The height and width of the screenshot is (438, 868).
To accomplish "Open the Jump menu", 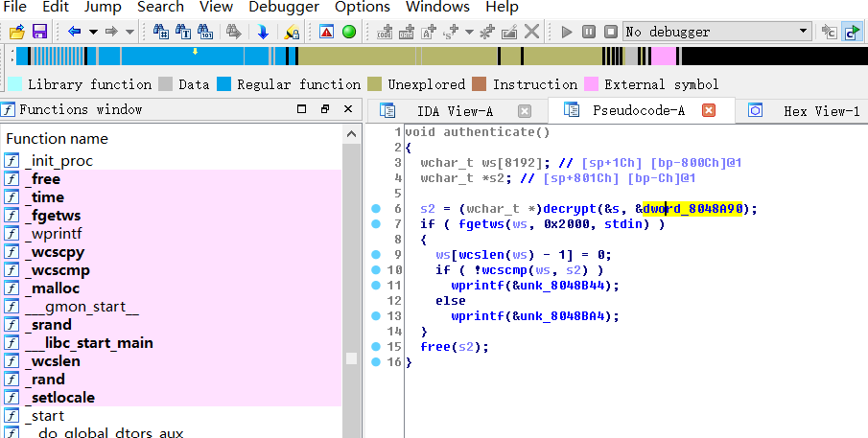I will tap(103, 8).
